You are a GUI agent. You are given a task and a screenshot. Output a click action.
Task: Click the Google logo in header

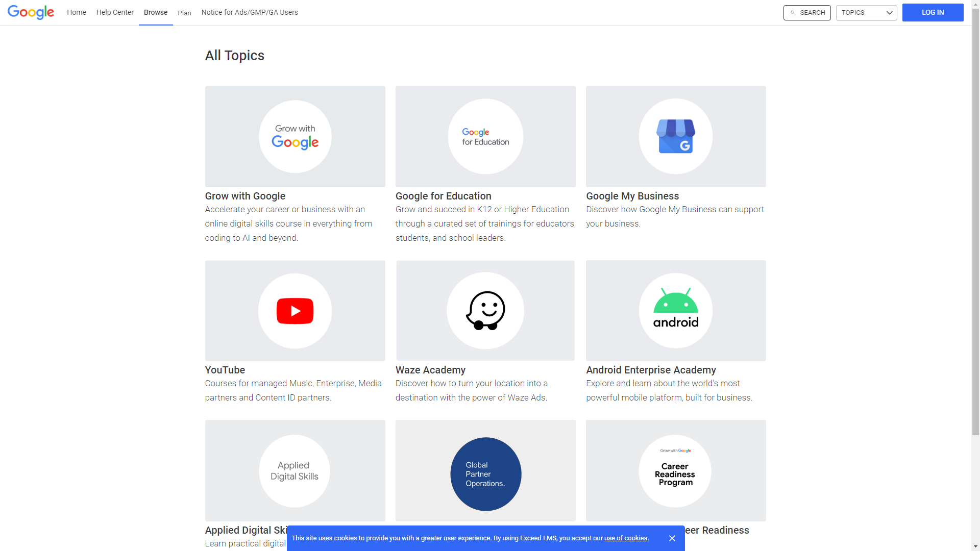point(31,12)
